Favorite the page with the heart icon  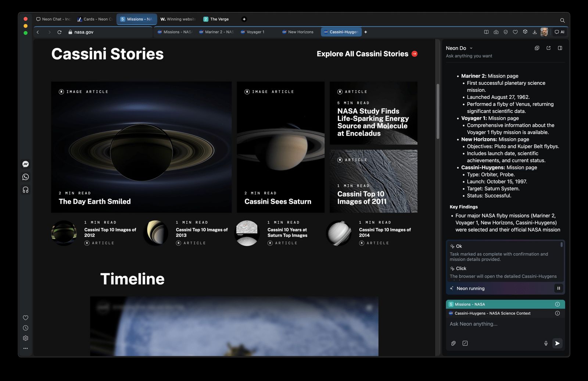coord(515,32)
